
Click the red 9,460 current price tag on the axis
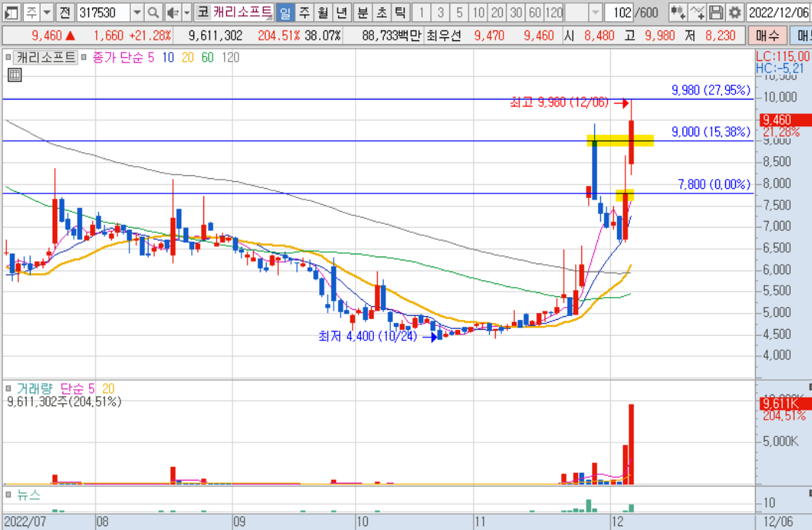click(x=785, y=120)
